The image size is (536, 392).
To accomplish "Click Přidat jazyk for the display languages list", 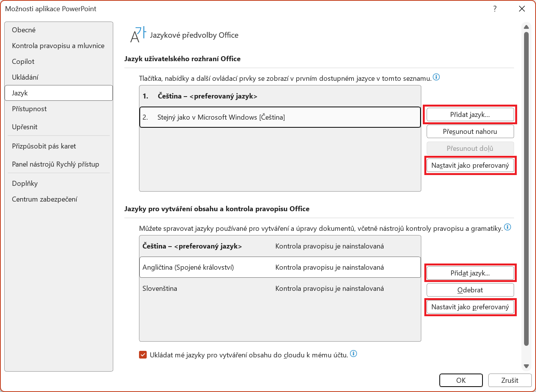I will coord(470,115).
